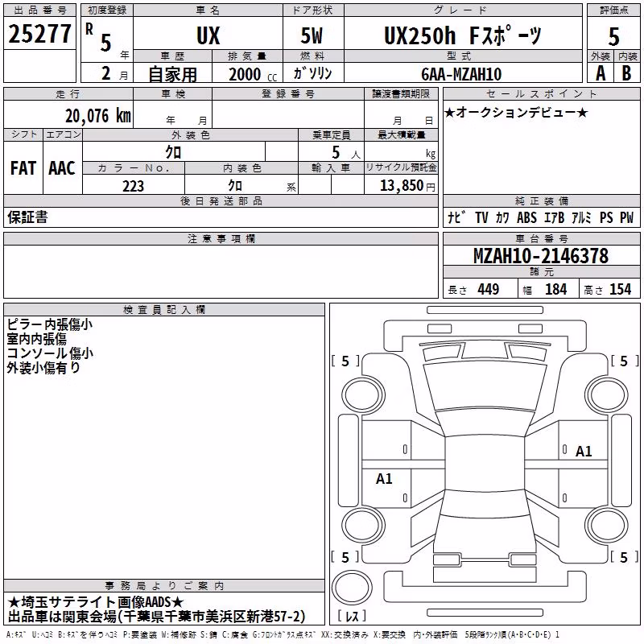Select the displacement 2000 cc value
Screen dimensions: 644x644
click(x=253, y=74)
